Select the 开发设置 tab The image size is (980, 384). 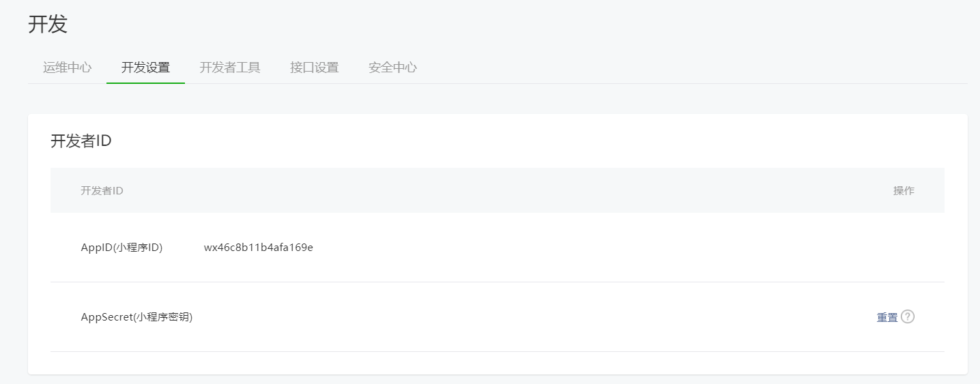pos(145,68)
